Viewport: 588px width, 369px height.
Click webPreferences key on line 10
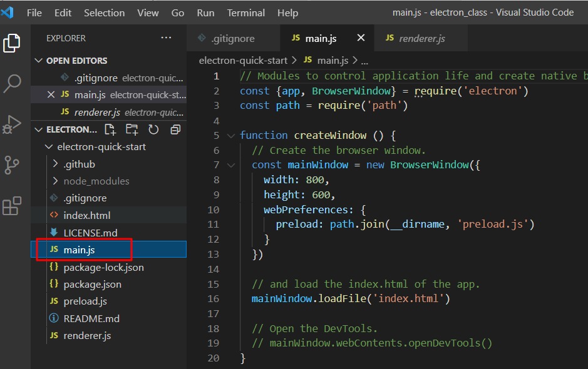click(306, 210)
